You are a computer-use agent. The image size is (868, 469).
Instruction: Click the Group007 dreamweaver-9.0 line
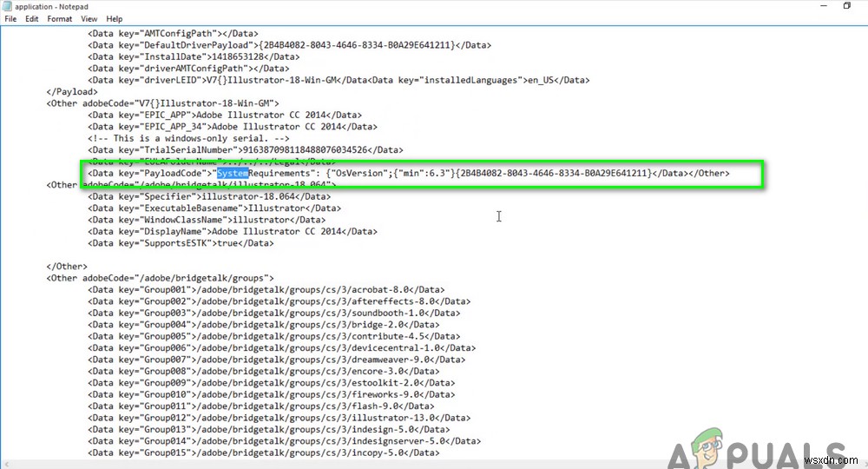(277, 360)
